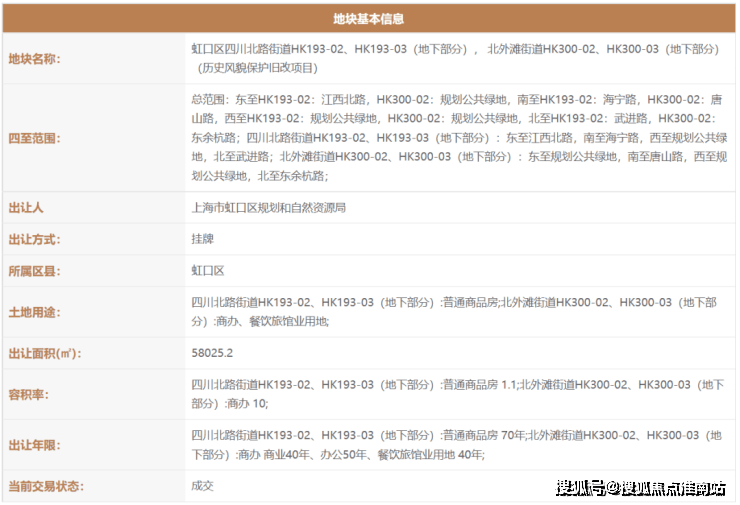Select the 土地用途 row label
Screen dimensions: 740x505
click(35, 312)
